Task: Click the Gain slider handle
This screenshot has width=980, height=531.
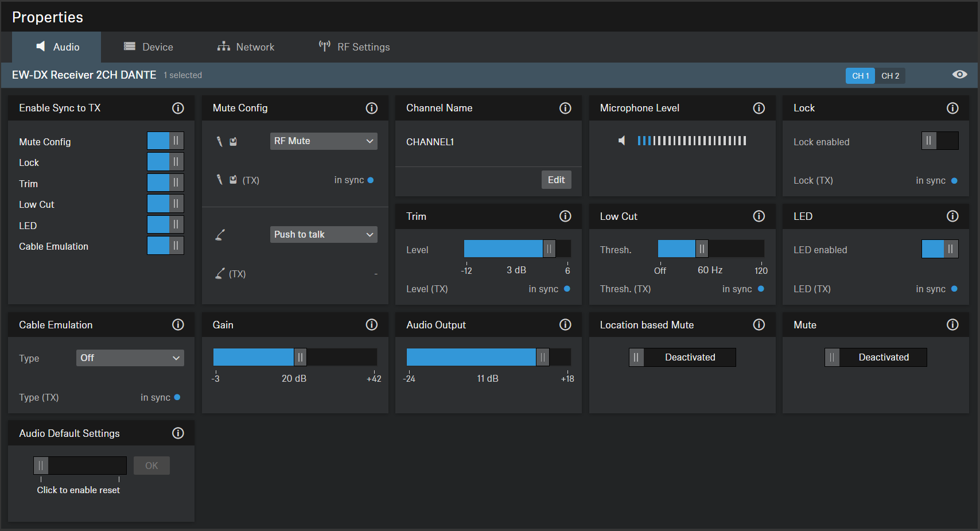Action: click(300, 357)
